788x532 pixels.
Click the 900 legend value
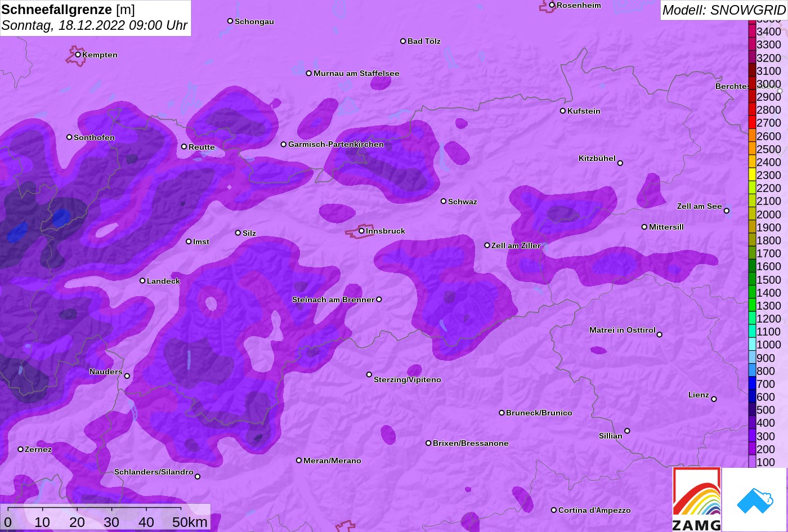point(766,358)
